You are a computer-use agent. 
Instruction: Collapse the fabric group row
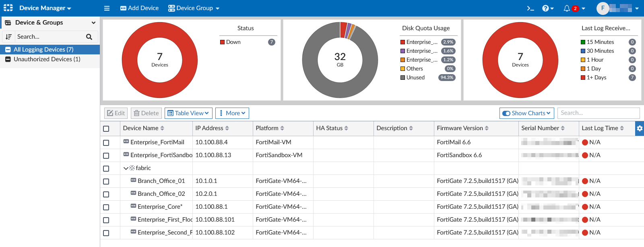[126, 168]
